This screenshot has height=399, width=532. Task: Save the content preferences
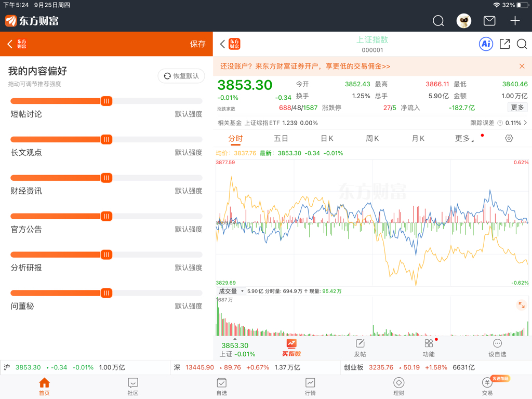pyautogui.click(x=197, y=44)
